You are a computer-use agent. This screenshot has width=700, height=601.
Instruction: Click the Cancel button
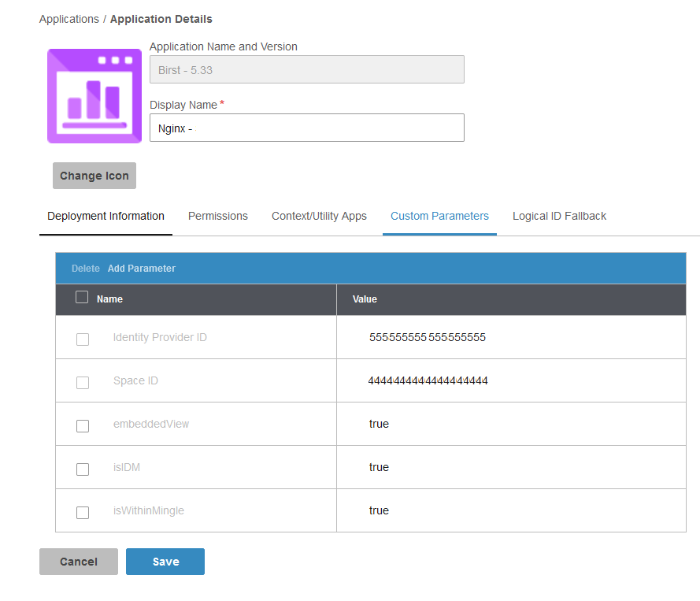pos(79,562)
